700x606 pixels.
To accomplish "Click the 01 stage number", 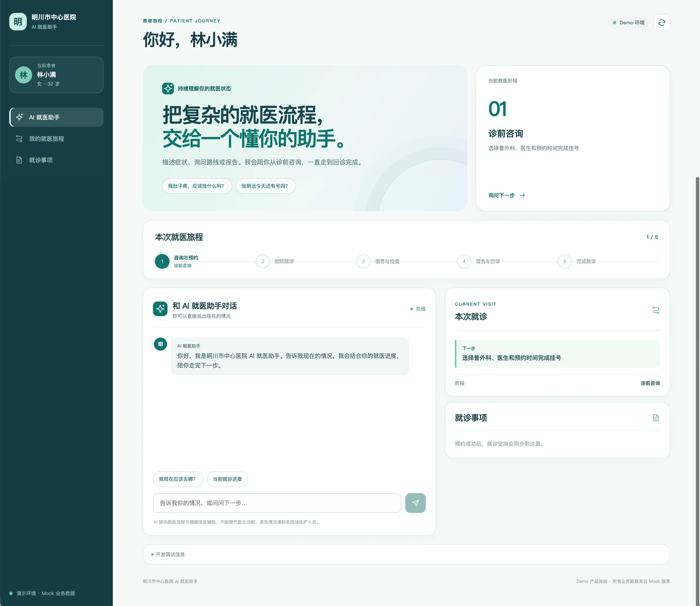I will (497, 109).
